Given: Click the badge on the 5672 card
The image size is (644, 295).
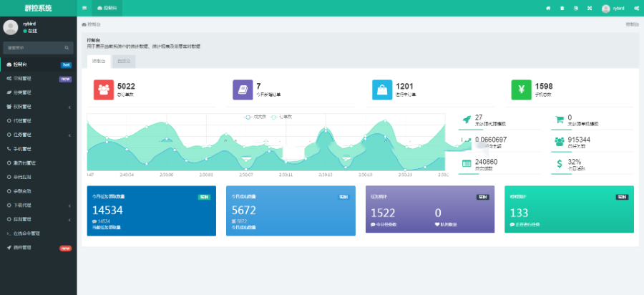Looking at the screenshot, I should [x=343, y=197].
